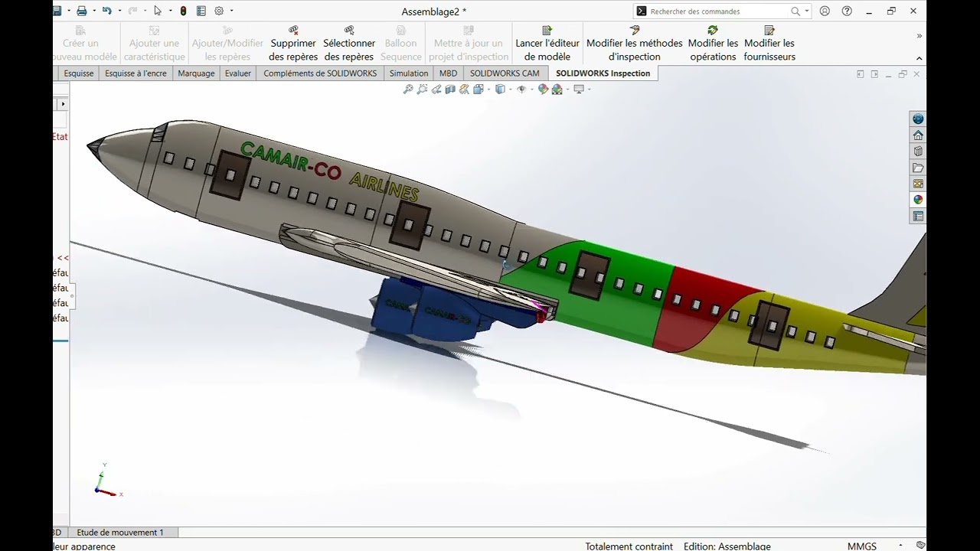The height and width of the screenshot is (551, 980).
Task: Click the Zoom to Area view icon
Action: click(x=422, y=90)
